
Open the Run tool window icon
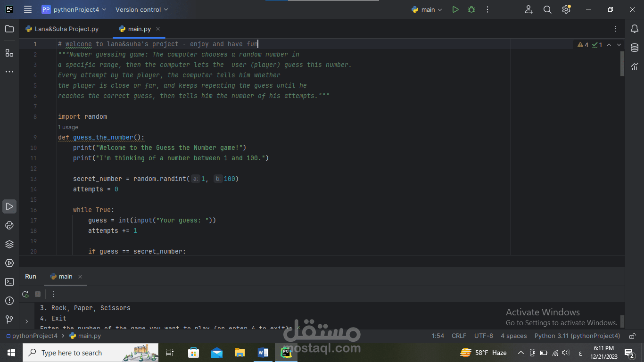coord(9,206)
